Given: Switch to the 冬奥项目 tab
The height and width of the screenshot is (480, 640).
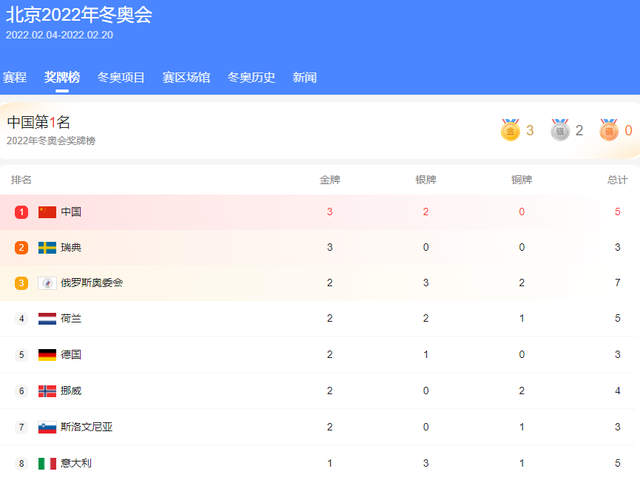Looking at the screenshot, I should tap(121, 77).
